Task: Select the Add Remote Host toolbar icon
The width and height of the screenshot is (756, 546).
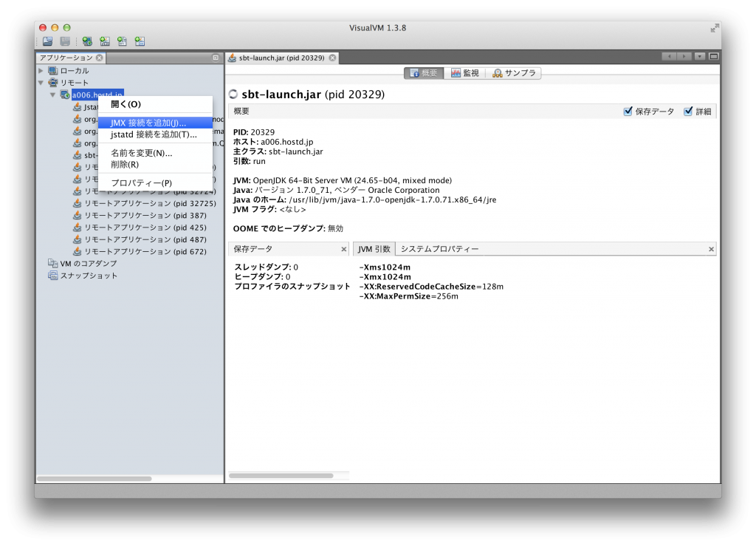Action: coord(87,41)
